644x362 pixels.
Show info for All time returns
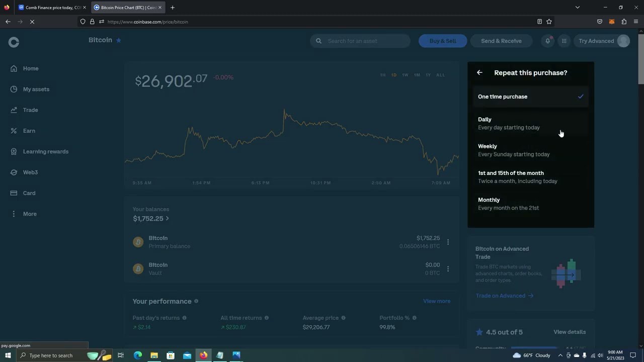[x=267, y=318]
